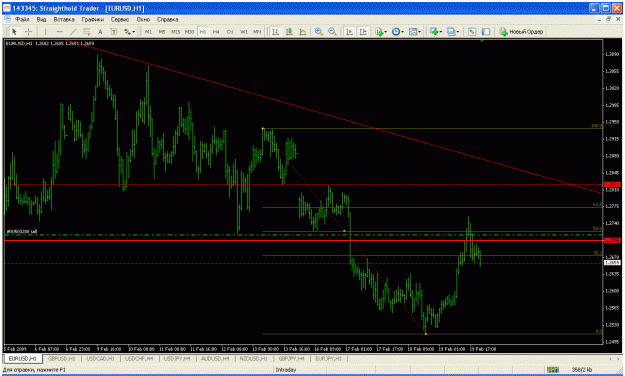Zoom out of the chart
The height and width of the screenshot is (376, 625).
pyautogui.click(x=332, y=32)
